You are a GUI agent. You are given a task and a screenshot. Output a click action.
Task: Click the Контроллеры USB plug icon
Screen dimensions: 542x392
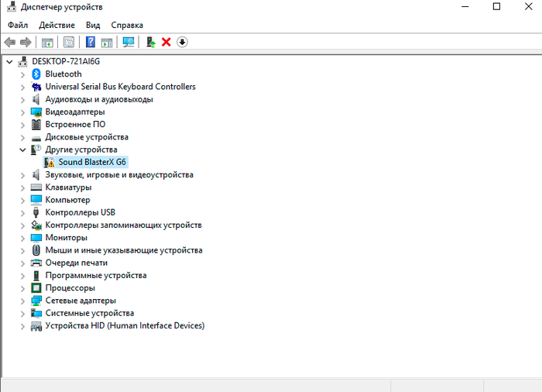coord(36,212)
